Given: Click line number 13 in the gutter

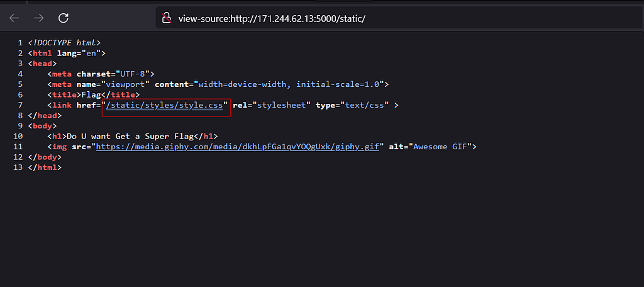Looking at the screenshot, I should tap(18, 168).
